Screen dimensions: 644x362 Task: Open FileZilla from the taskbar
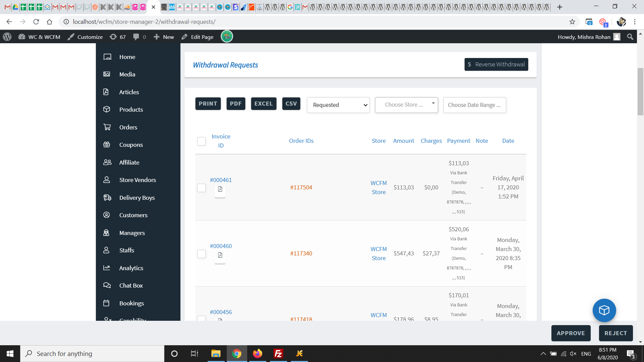(278, 354)
